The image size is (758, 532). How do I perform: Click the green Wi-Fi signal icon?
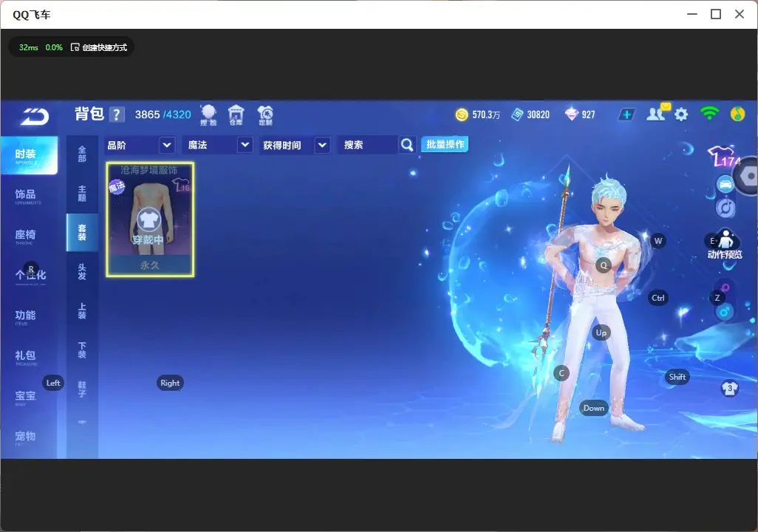coord(709,114)
